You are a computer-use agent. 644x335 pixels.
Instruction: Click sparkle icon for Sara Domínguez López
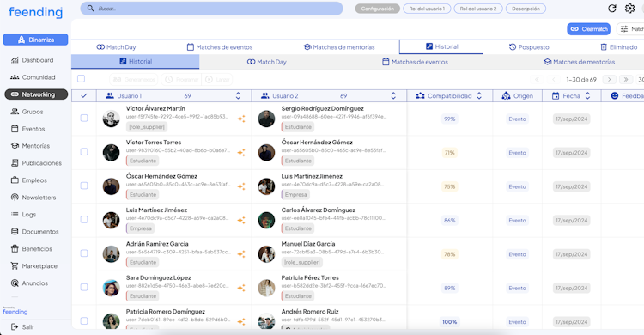(241, 288)
